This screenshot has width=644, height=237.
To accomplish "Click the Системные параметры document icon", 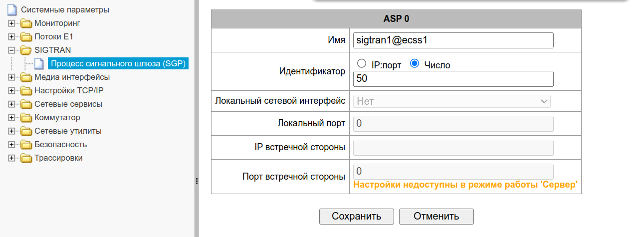I will click(x=12, y=9).
